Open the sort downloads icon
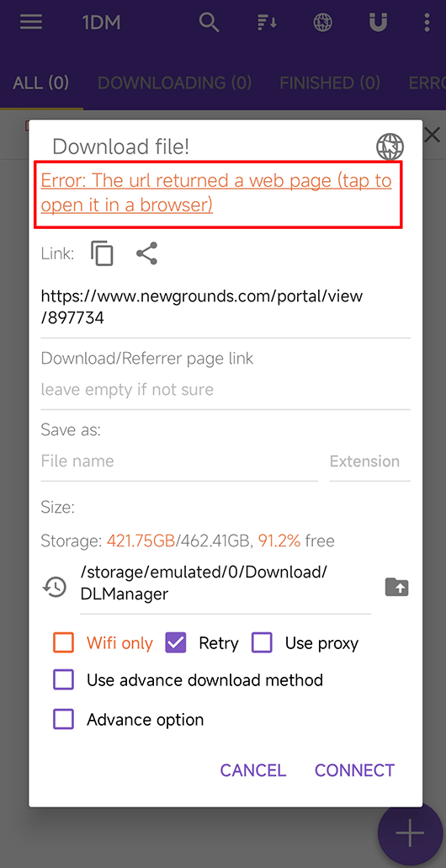 pos(268,23)
